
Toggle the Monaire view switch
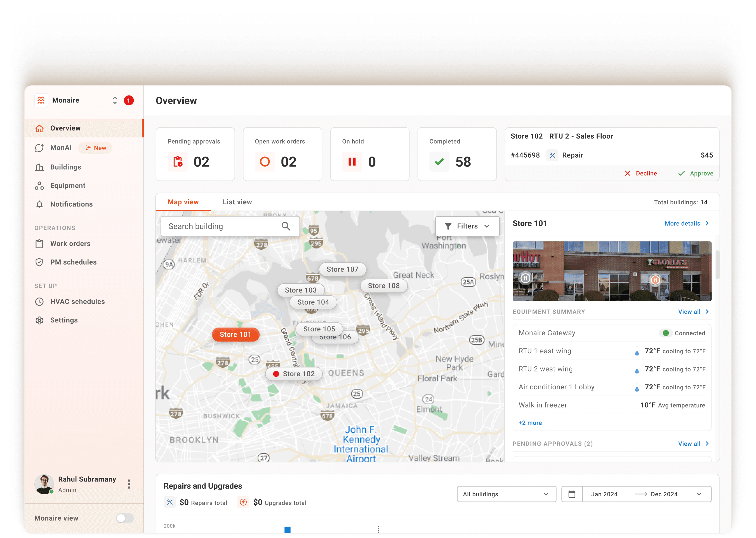click(125, 518)
